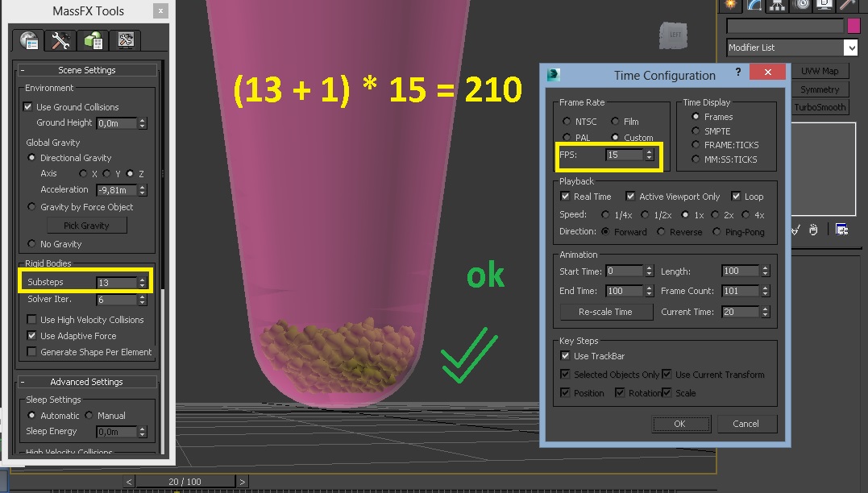Apply UVW Map modifier button
Viewport: 868px width, 493px height.
point(820,71)
